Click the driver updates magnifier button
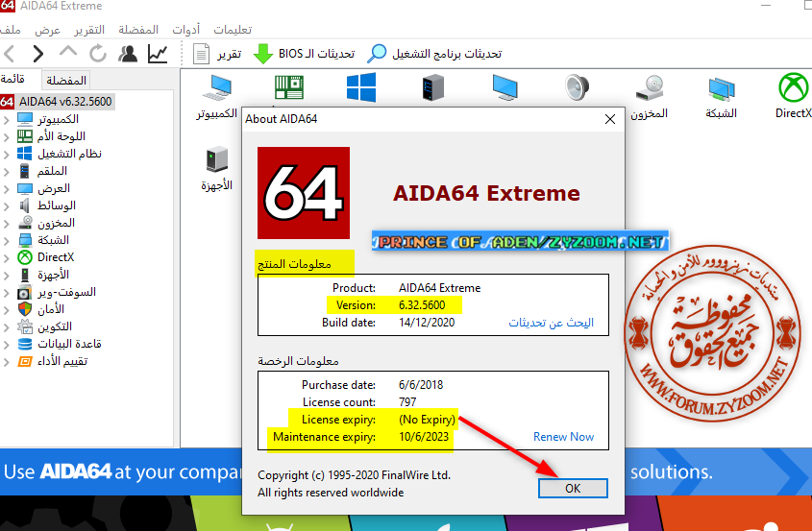 pyautogui.click(x=434, y=54)
